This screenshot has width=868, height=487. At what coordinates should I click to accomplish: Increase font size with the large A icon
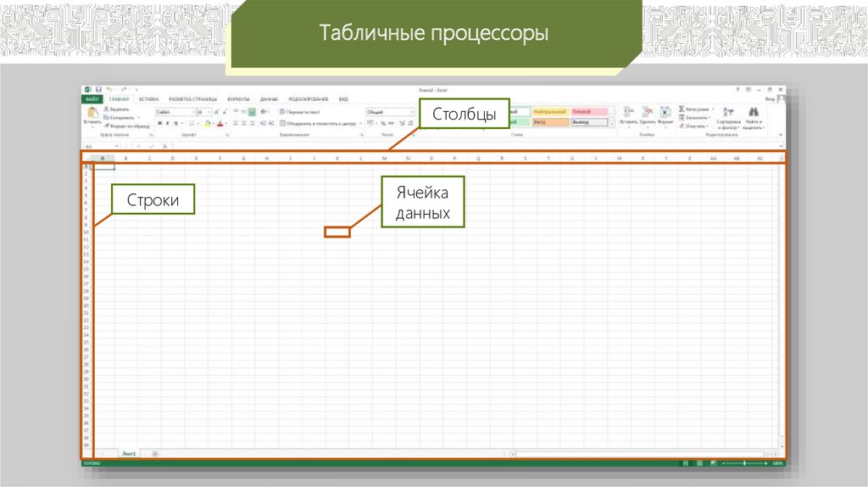click(216, 112)
